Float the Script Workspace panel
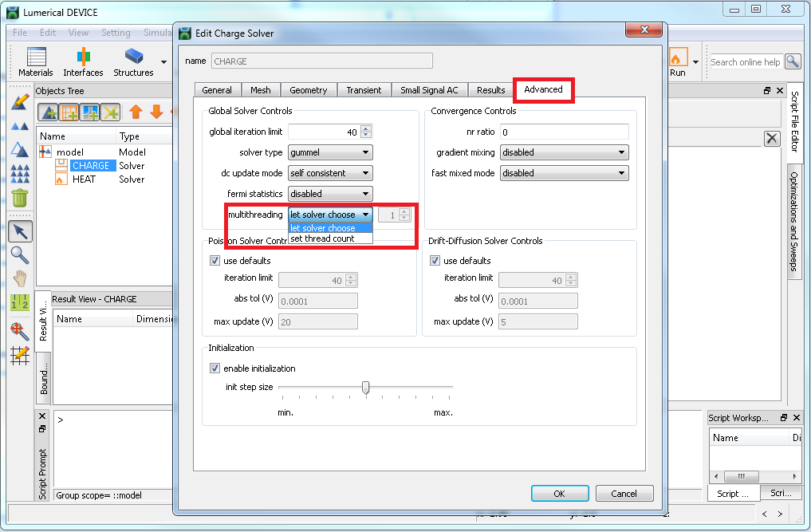This screenshot has height=532, width=811. pyautogui.click(x=784, y=418)
